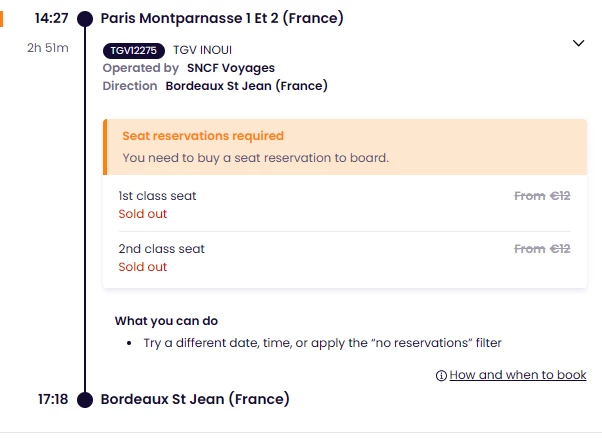Click the 2h 51m journey duration
The width and height of the screenshot is (602, 448).
pos(48,48)
